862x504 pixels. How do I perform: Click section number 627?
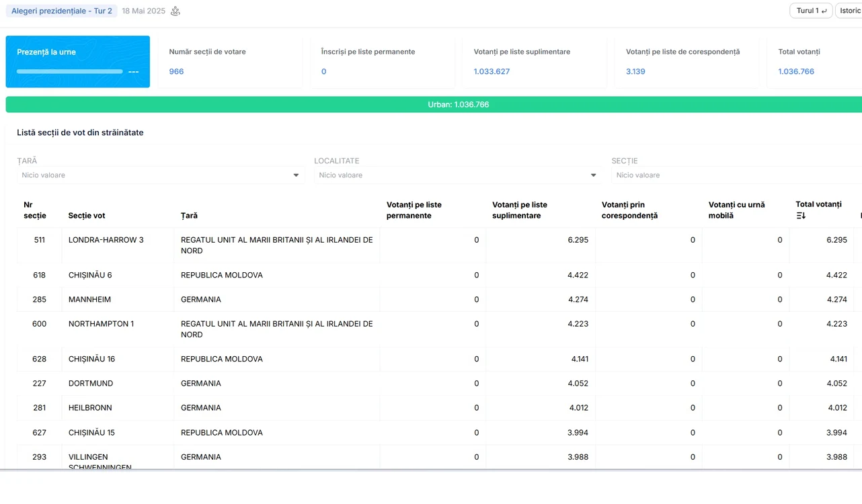(40, 432)
